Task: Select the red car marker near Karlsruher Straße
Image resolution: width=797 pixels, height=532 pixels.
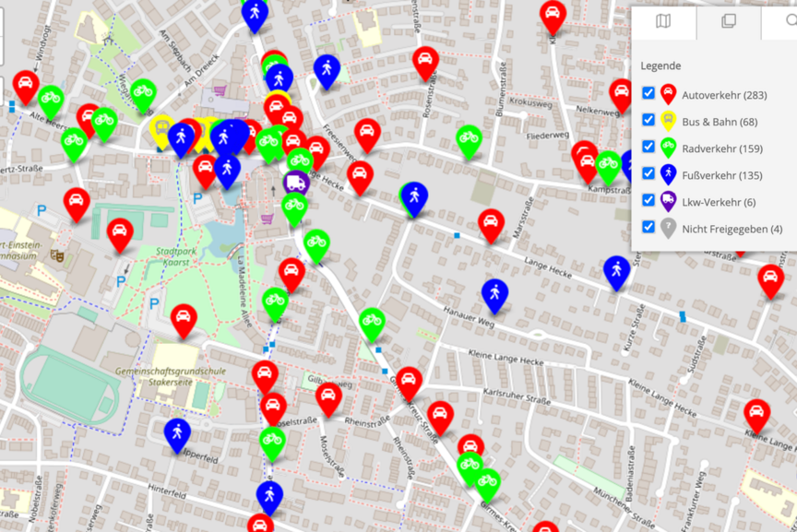Action: 440,416
